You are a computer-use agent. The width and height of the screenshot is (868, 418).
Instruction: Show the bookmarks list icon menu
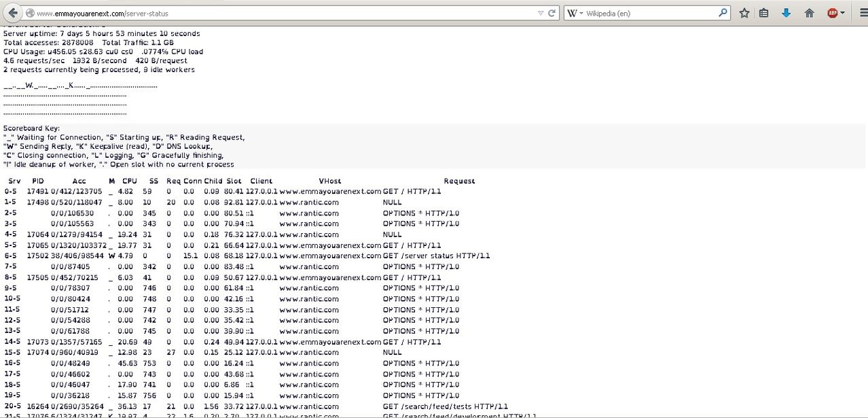coord(764,13)
